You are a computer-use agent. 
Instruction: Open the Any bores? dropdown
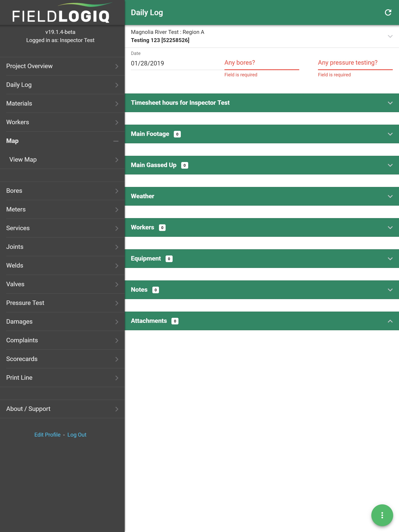(262, 63)
